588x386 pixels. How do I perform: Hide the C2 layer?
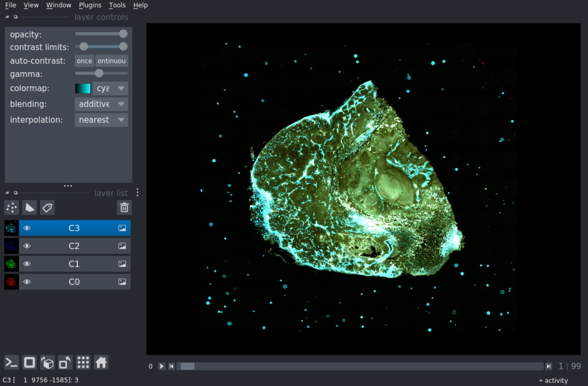(x=27, y=246)
